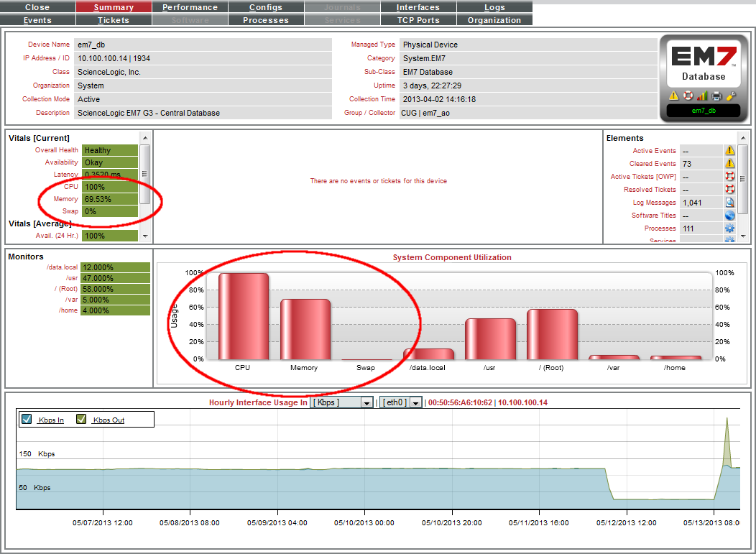
Task: Click the /var 5.000% monitor bar
Action: pyautogui.click(x=115, y=300)
